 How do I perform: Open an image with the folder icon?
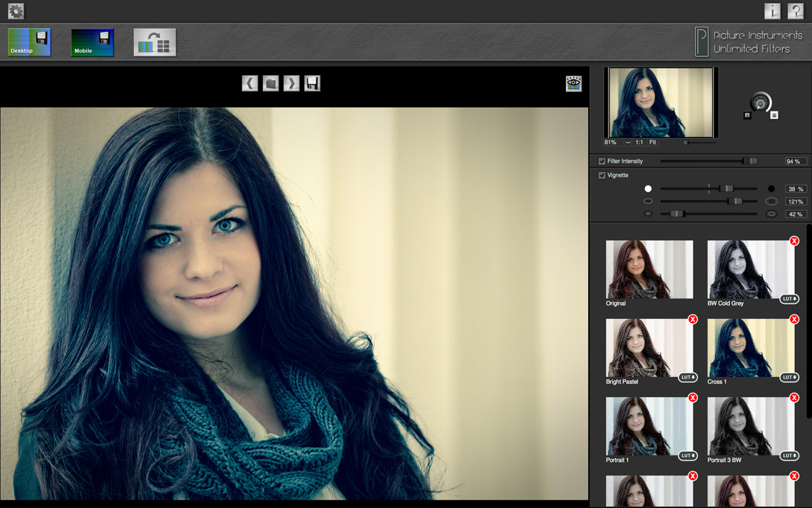(271, 83)
